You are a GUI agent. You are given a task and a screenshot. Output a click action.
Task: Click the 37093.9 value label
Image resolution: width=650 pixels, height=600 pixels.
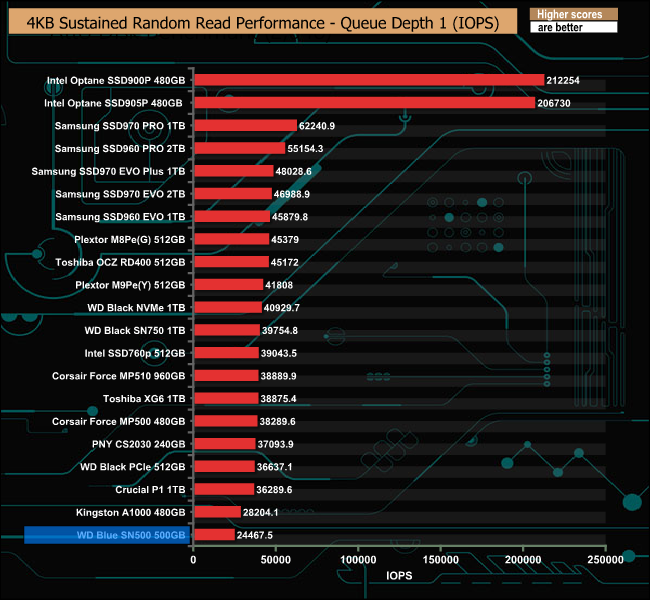(x=275, y=445)
